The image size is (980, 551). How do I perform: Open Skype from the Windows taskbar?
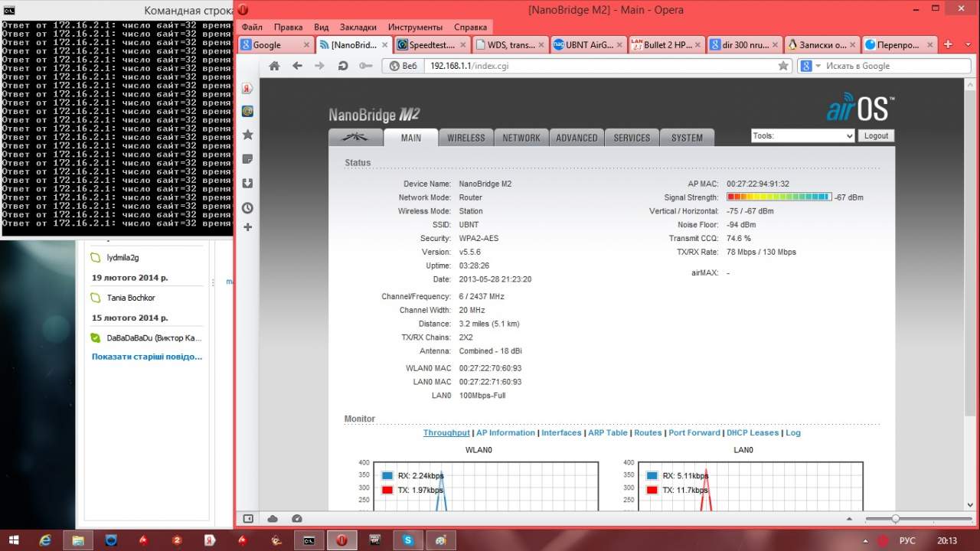(408, 540)
